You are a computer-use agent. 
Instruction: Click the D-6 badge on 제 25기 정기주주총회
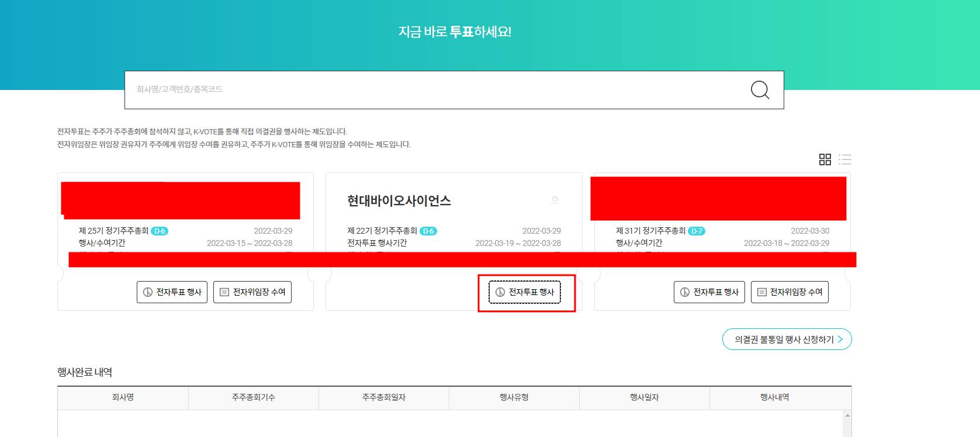[x=160, y=231]
